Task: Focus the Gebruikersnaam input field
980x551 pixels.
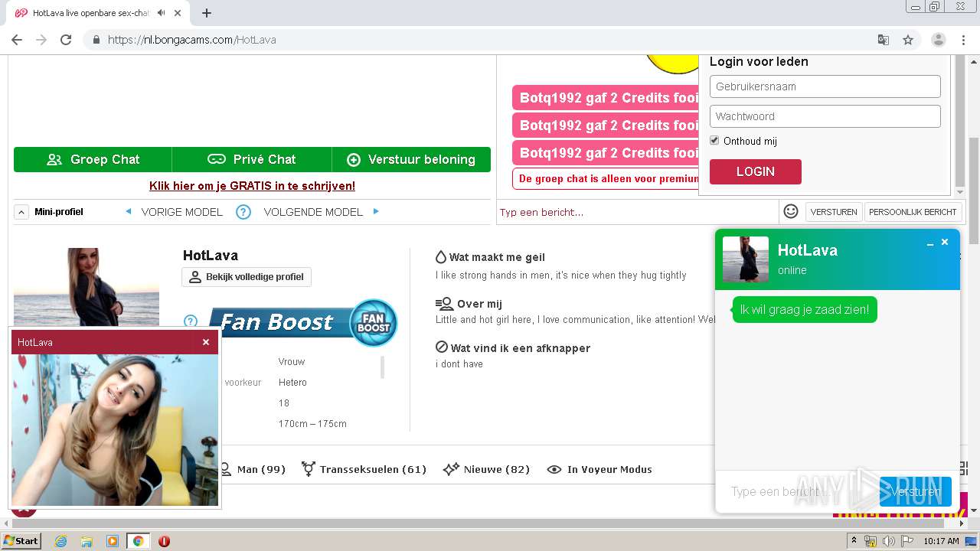Action: tap(825, 86)
